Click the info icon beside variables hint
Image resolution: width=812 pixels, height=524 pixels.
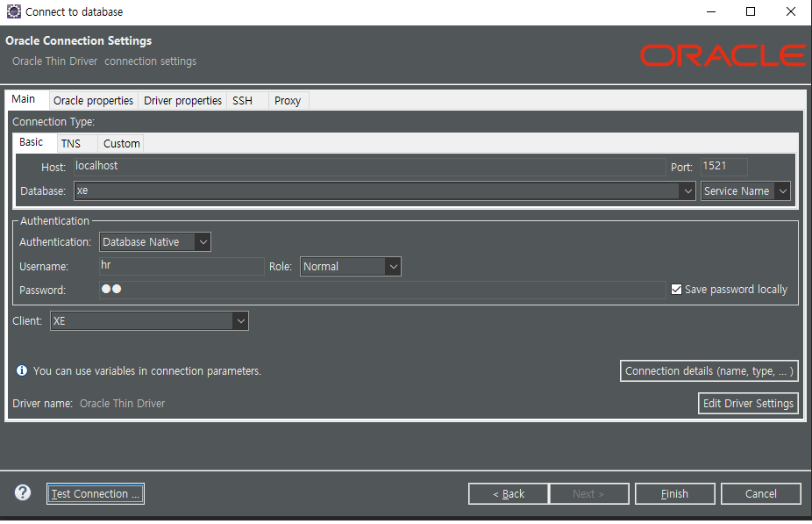point(22,370)
